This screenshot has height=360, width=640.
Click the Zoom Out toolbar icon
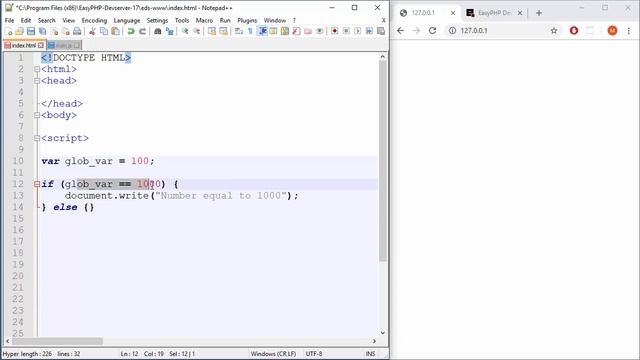(197, 31)
